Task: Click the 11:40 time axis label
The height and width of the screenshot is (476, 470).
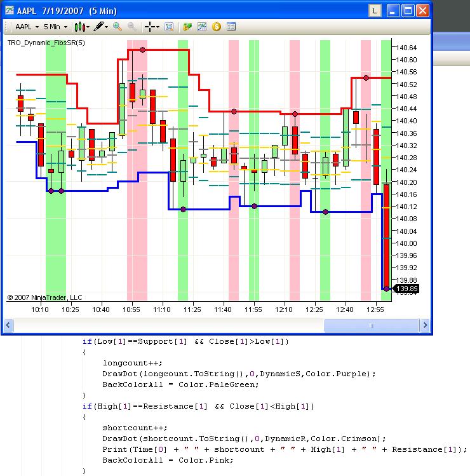Action: click(223, 309)
